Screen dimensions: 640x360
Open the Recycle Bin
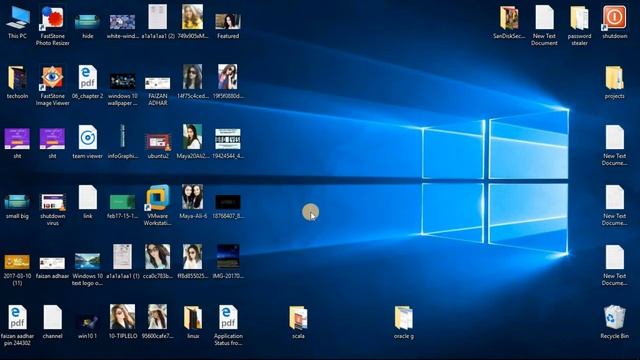614,317
